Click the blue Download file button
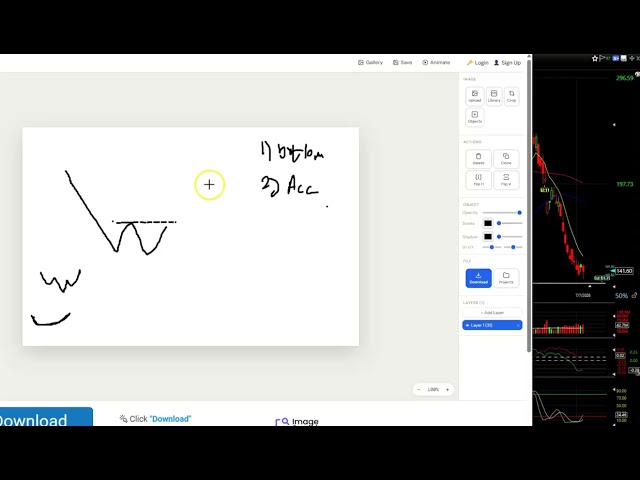 coord(478,278)
